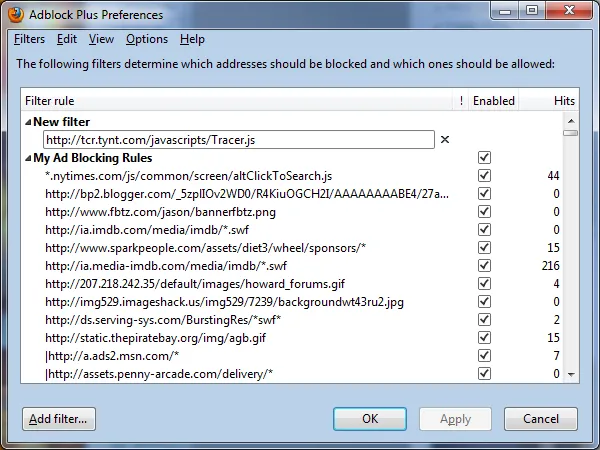The image size is (600, 450).
Task: Click in the new filter input field
Action: [239, 140]
